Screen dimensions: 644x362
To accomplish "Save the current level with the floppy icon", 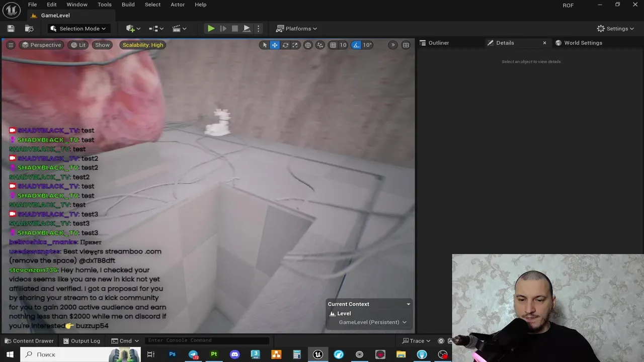I will (x=11, y=29).
